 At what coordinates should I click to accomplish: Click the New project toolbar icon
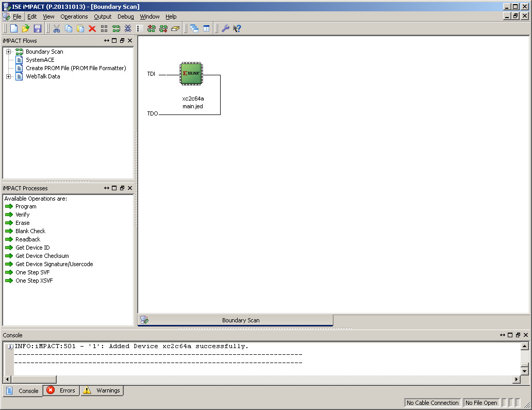click(14, 28)
